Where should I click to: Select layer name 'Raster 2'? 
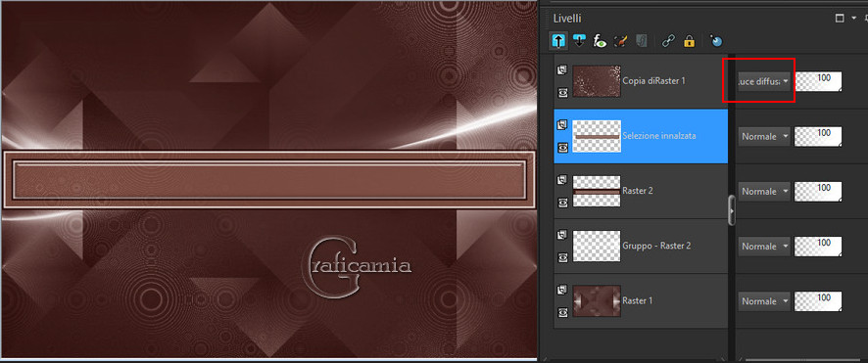coord(638,191)
